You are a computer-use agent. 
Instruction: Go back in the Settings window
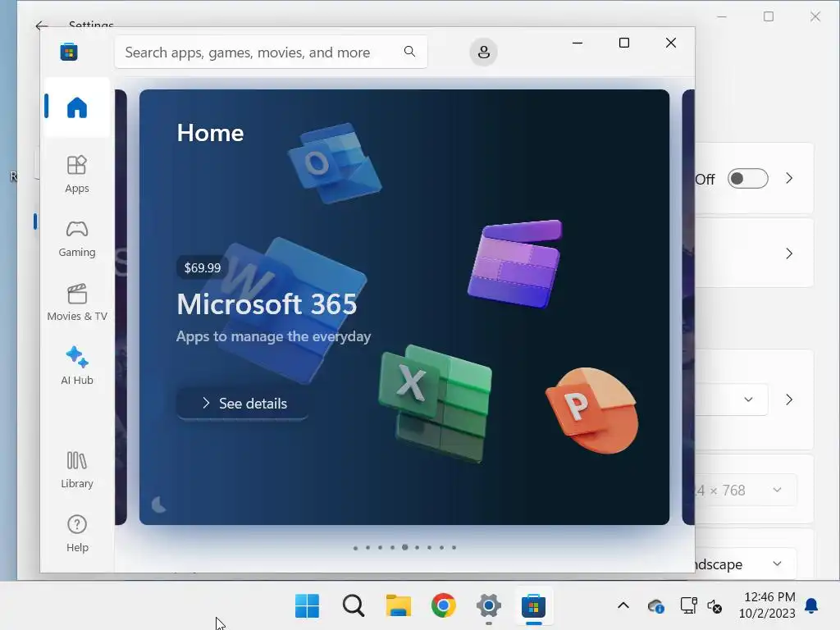(42, 25)
